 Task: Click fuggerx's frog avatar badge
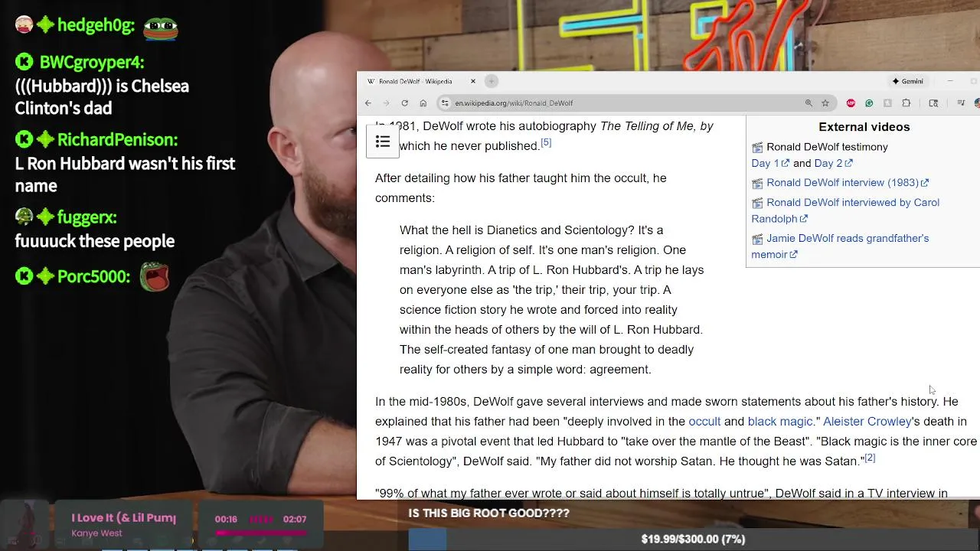coord(24,217)
